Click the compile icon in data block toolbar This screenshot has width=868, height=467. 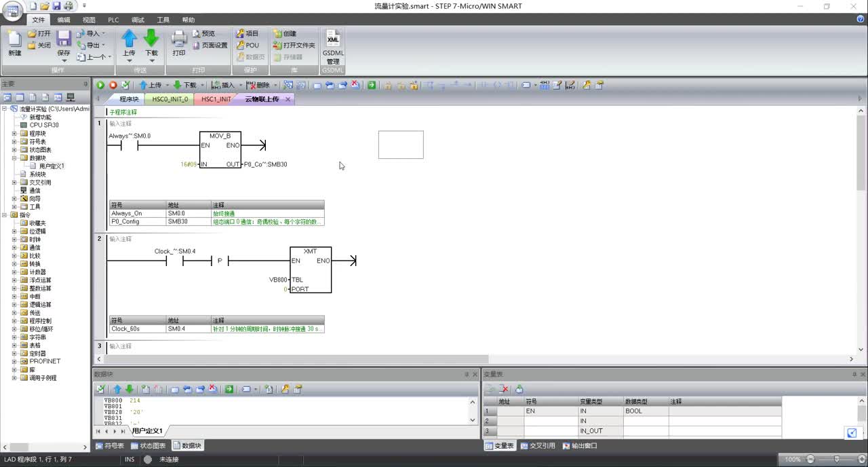100,389
